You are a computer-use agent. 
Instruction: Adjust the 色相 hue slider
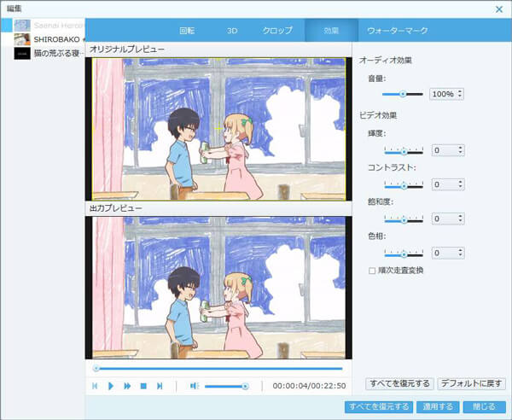pyautogui.click(x=404, y=254)
